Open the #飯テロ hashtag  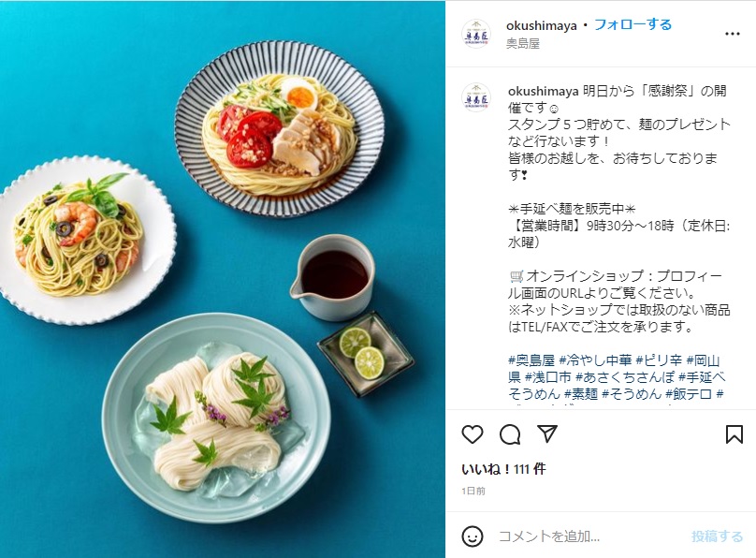pyautogui.click(x=689, y=394)
